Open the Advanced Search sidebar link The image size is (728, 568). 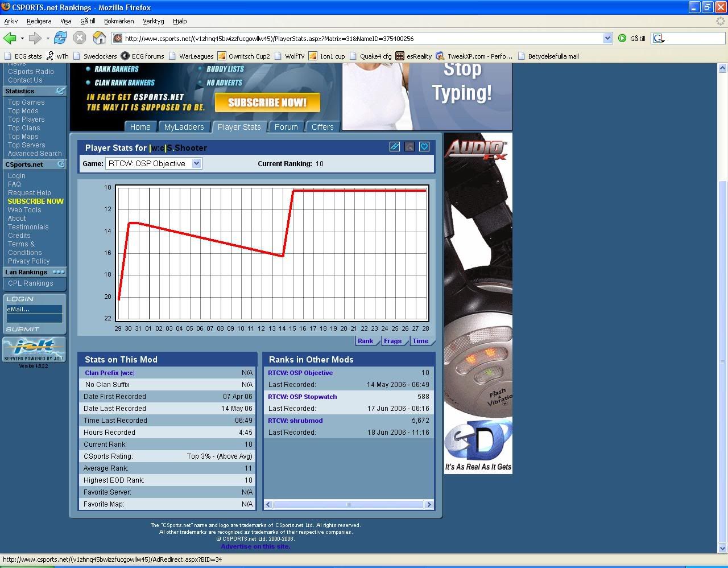35,154
